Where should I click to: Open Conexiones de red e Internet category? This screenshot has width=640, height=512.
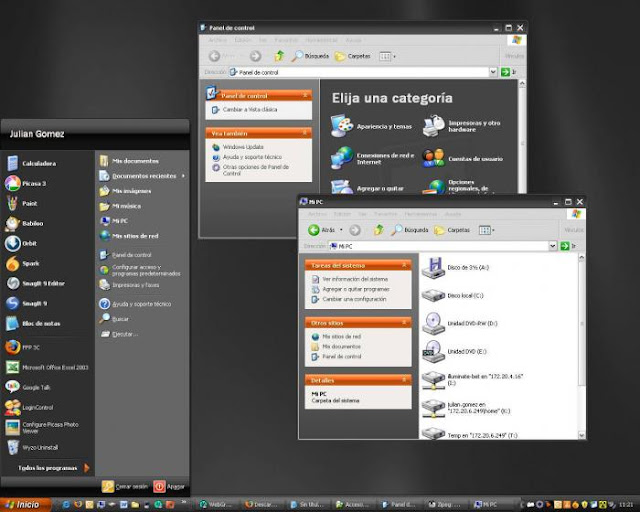(372, 158)
